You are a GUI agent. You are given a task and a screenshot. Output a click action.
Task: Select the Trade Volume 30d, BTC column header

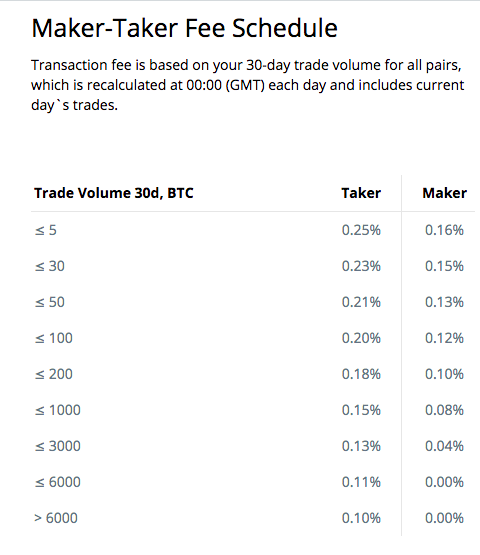coord(114,193)
